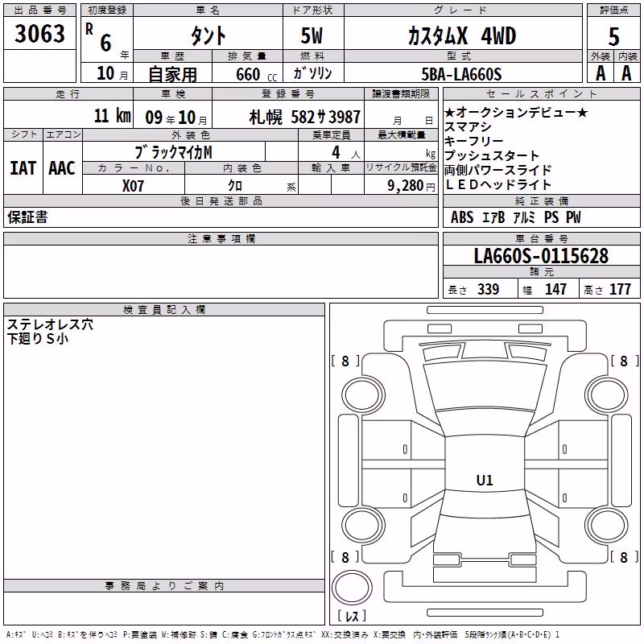Click the "出品番号" header
644x644 pixels.
(39, 10)
